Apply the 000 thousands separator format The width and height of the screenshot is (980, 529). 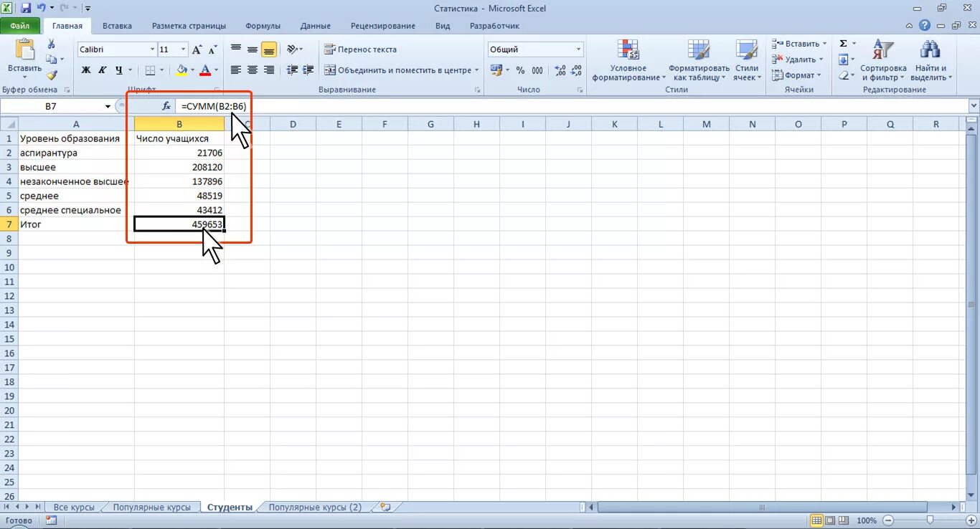(537, 70)
